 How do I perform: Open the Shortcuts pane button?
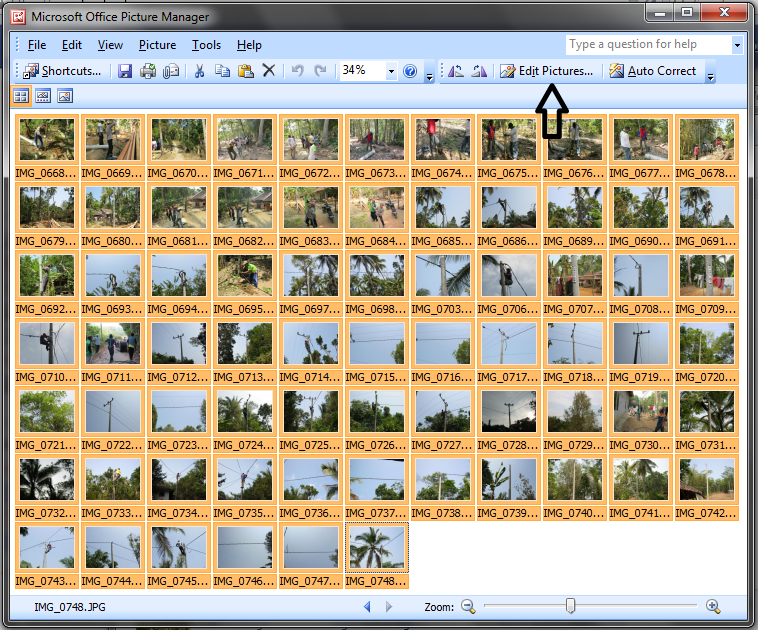[62, 71]
